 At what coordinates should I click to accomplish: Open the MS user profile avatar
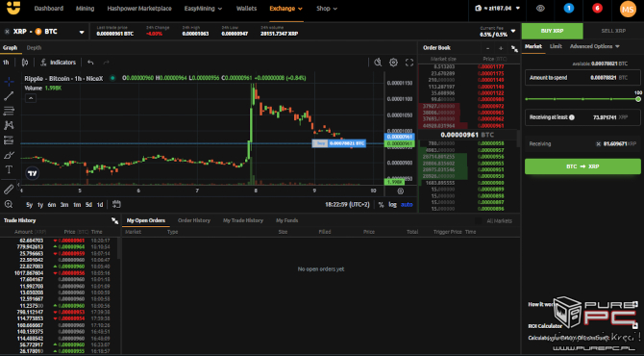pyautogui.click(x=628, y=9)
